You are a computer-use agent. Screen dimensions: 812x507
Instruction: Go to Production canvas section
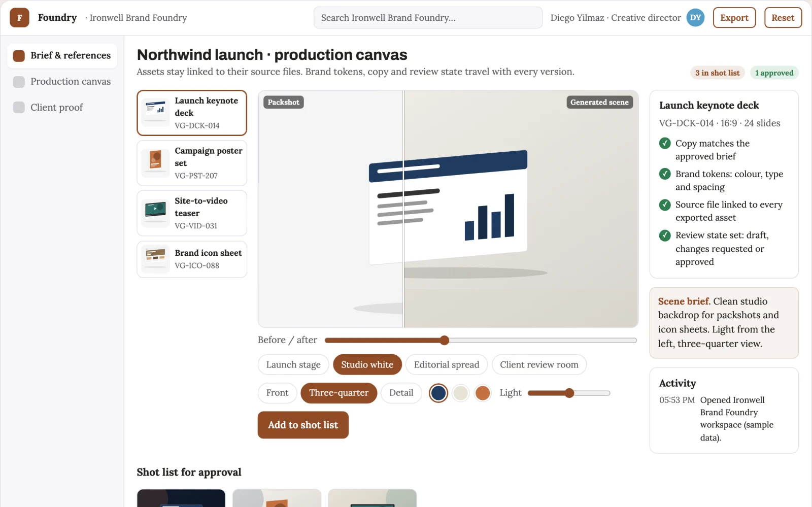pyautogui.click(x=62, y=82)
